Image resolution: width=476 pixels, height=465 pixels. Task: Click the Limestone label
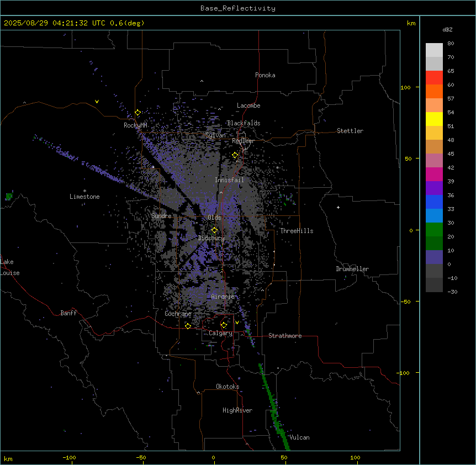[84, 197]
